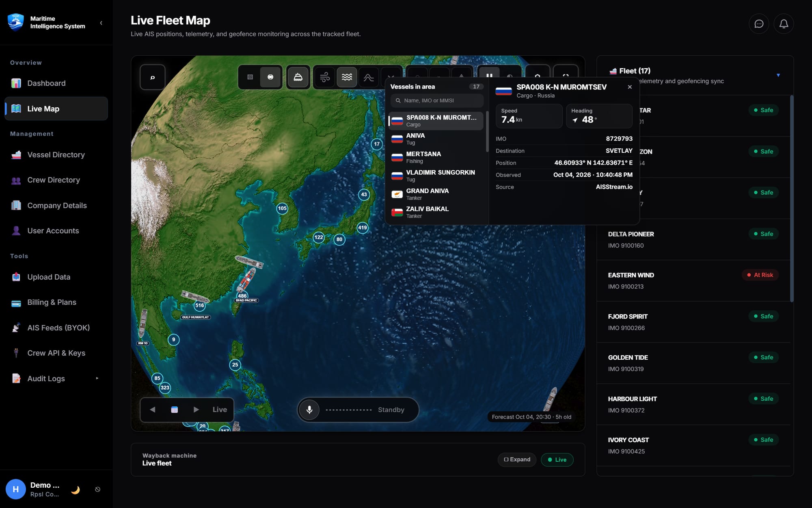Screen dimensions: 812x508
Task: Go to Vessel Directory
Action: [56, 155]
